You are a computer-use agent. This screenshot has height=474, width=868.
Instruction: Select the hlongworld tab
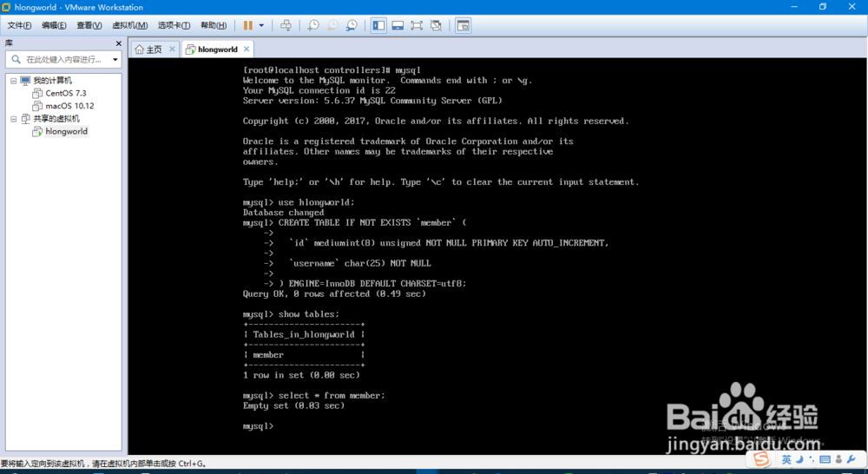point(217,49)
